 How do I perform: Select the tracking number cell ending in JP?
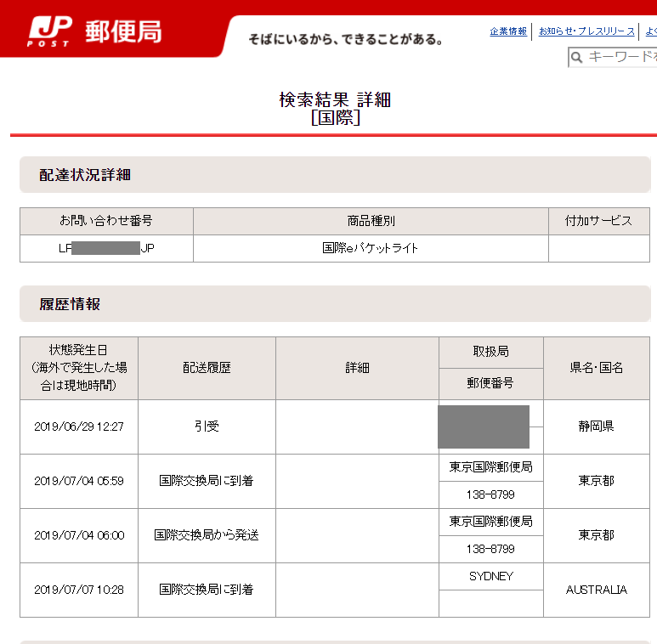click(106, 248)
